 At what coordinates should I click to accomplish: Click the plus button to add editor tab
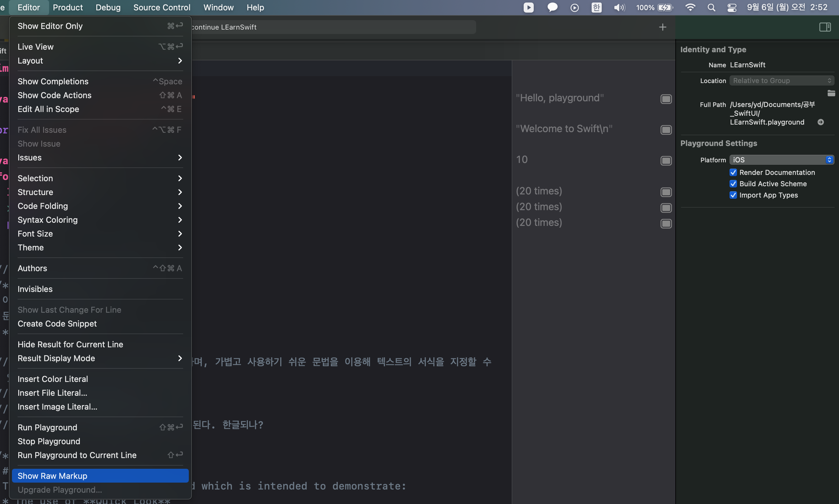pyautogui.click(x=662, y=27)
